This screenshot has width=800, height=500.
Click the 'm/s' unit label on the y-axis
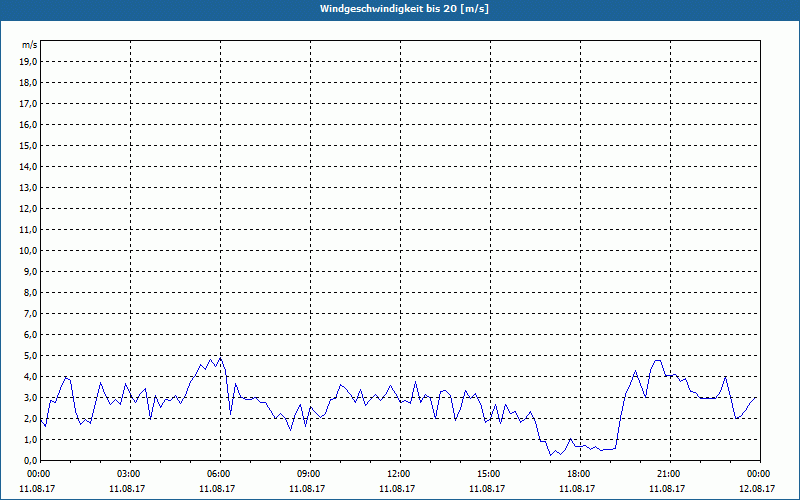tap(30, 45)
